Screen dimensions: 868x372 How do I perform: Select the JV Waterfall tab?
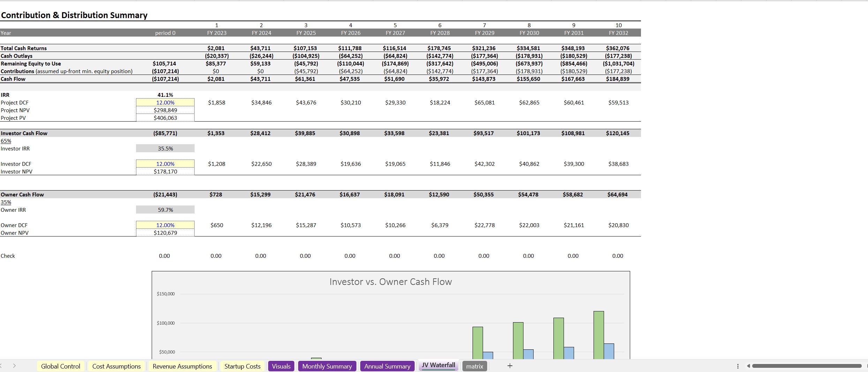point(438,365)
